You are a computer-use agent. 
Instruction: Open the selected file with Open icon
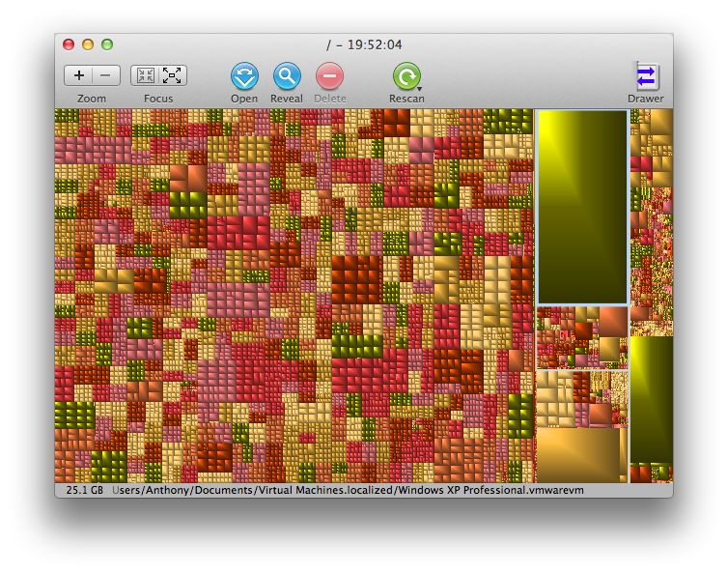pos(244,76)
